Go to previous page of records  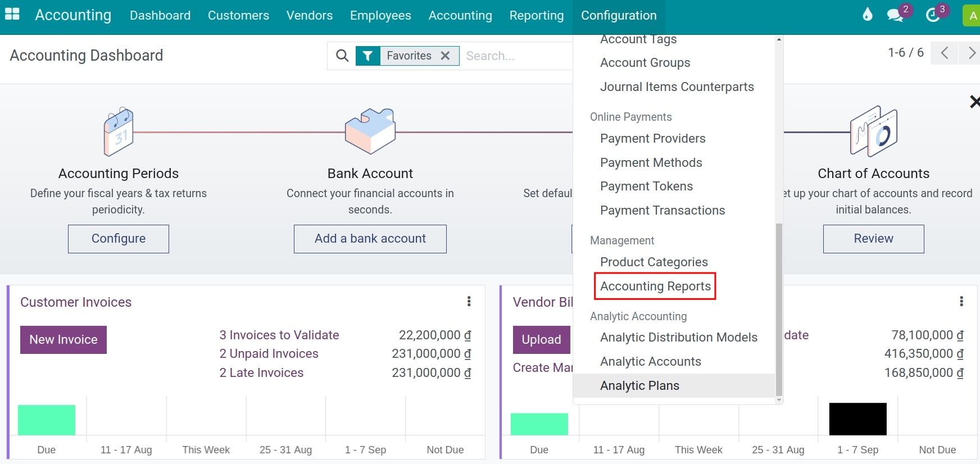pos(945,53)
